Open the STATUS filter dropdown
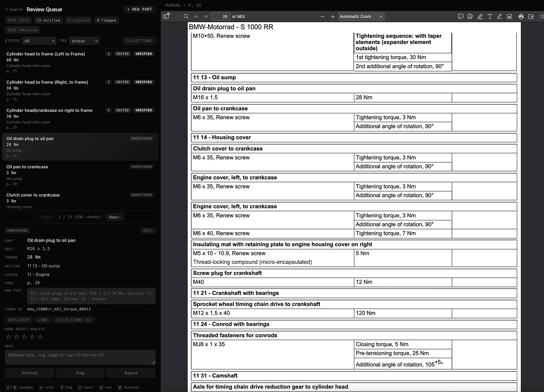Viewport: 544px width, 392px height. [39, 41]
